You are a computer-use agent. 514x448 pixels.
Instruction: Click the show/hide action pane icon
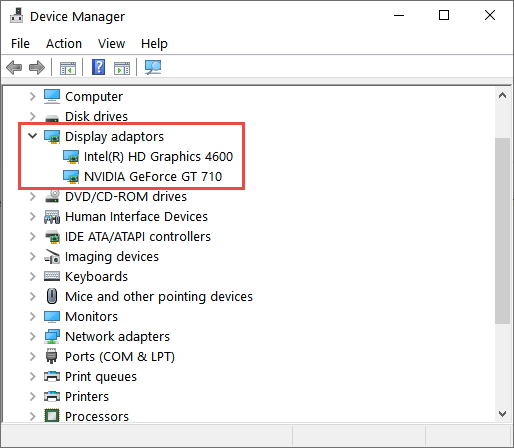[122, 68]
